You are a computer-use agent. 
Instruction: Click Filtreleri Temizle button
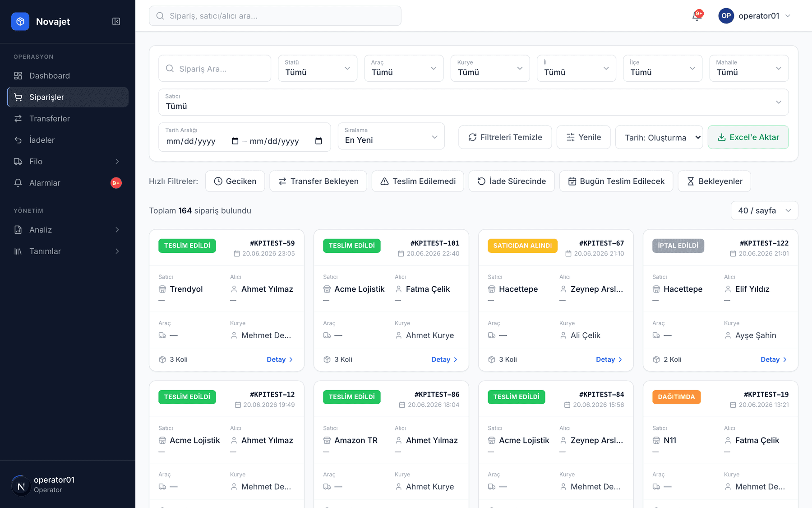[505, 137]
